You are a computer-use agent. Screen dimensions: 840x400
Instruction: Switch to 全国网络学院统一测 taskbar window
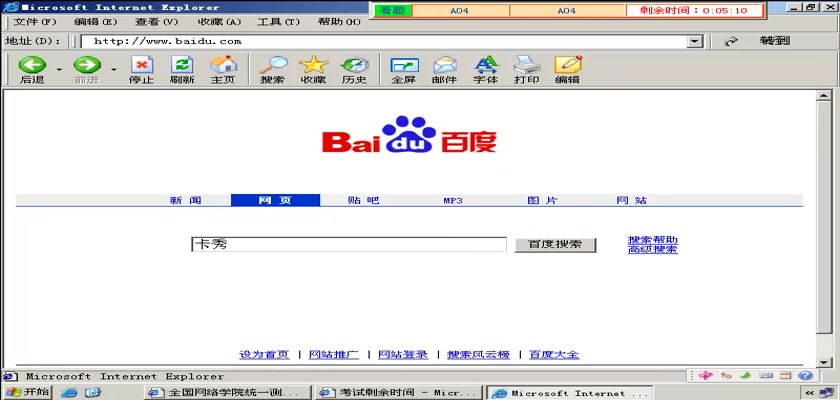click(x=227, y=393)
